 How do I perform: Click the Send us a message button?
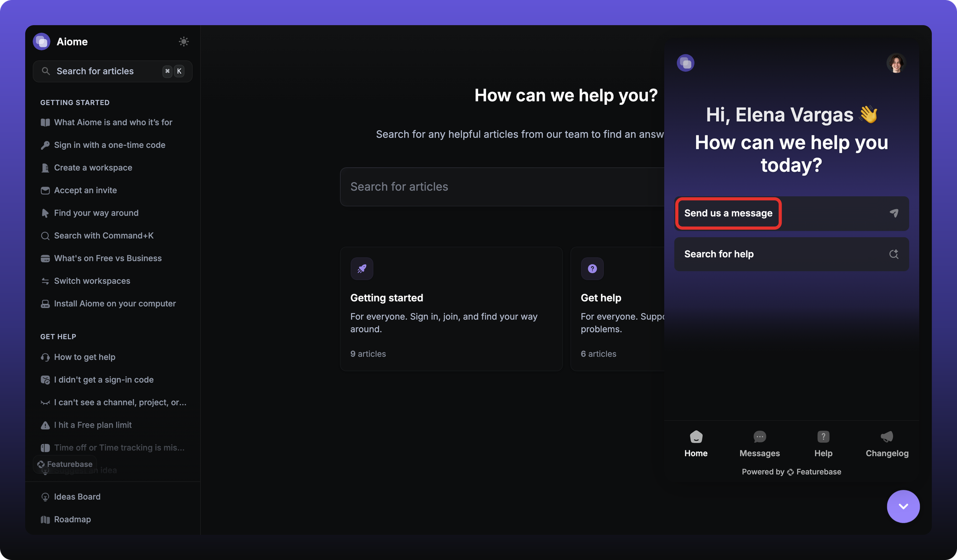click(791, 213)
